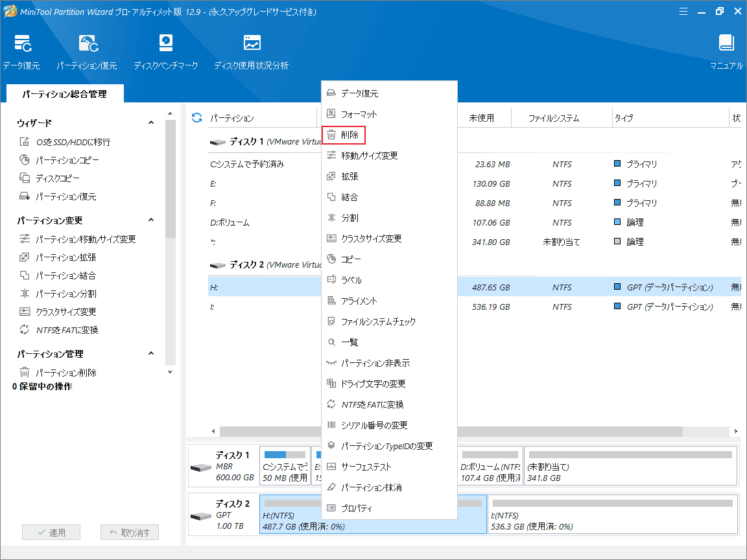This screenshot has width=747, height=560.
Task: Select データ復元 in context menu
Action: (389, 93)
